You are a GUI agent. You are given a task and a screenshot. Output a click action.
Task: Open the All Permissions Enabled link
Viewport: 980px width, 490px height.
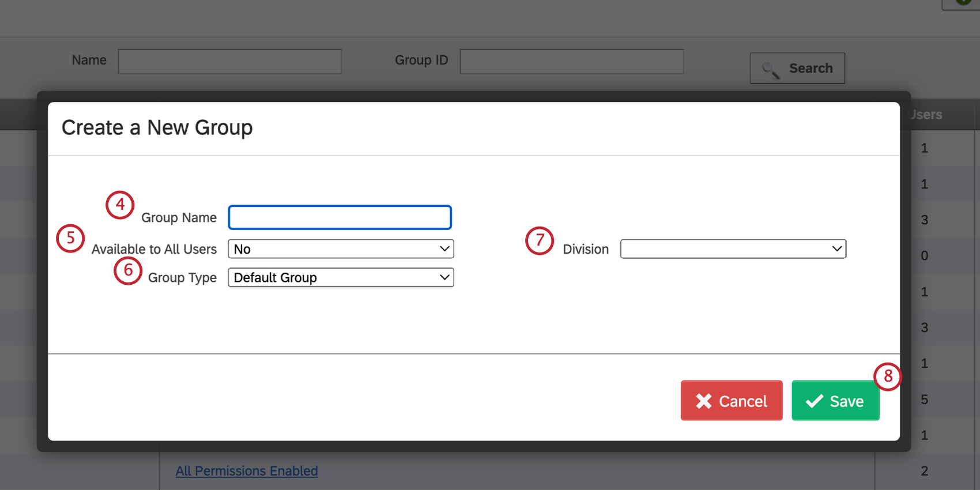[x=247, y=471]
